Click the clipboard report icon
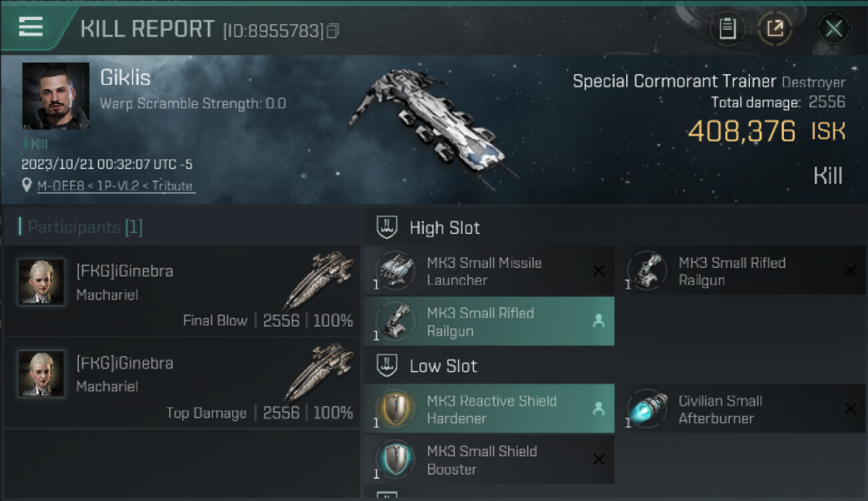 [x=727, y=29]
